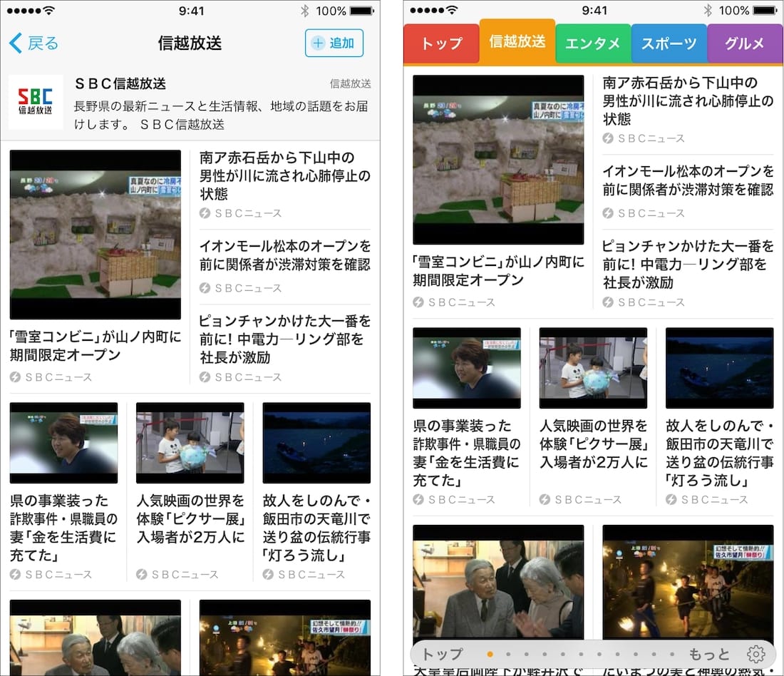Open 雪室コンビニ headline text on left screen
The width and height of the screenshot is (784, 676).
96,346
